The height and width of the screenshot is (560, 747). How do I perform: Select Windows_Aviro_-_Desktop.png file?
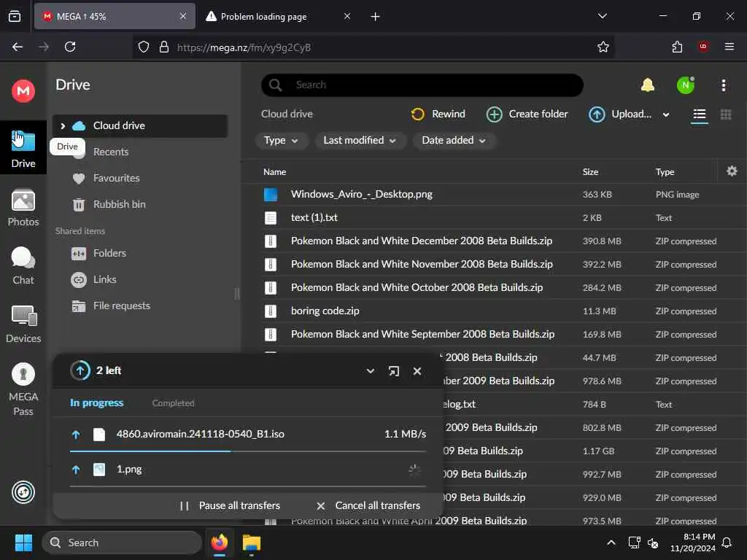click(x=495, y=194)
